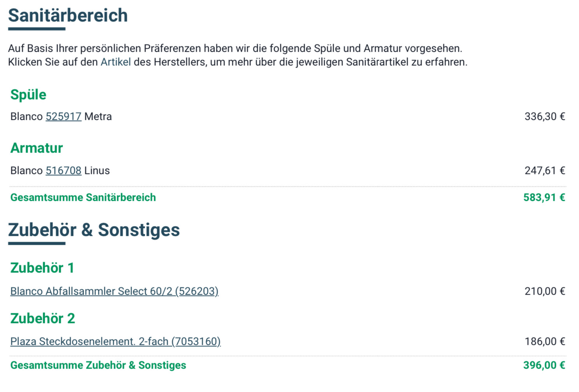Click the 247,61 € faucet price

[544, 171]
